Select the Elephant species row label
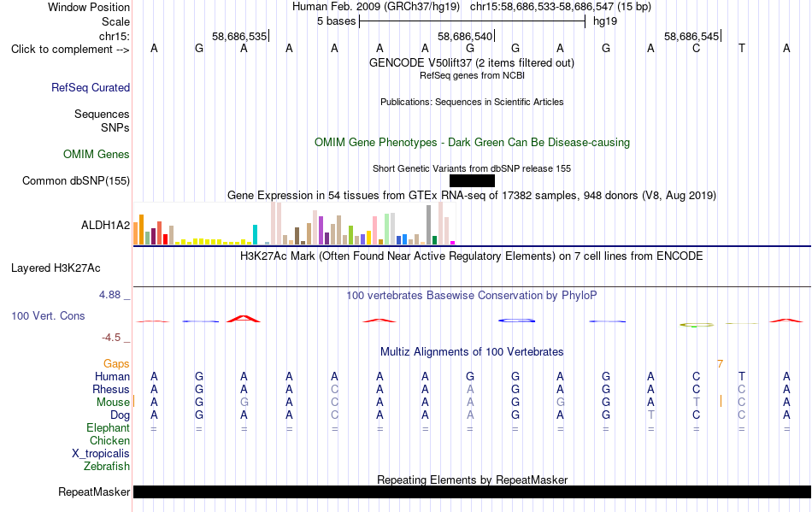This screenshot has height=512, width=812. pos(109,428)
